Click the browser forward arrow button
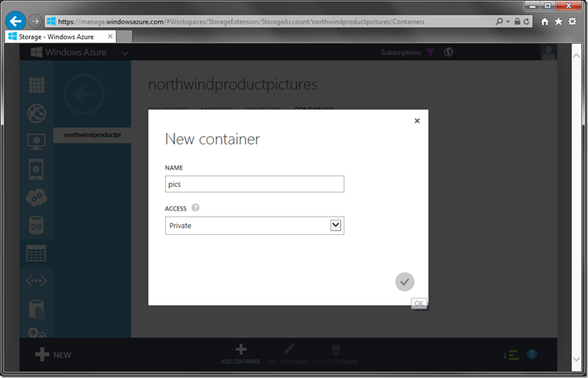Viewport: 588px width, 378px height. click(x=35, y=20)
